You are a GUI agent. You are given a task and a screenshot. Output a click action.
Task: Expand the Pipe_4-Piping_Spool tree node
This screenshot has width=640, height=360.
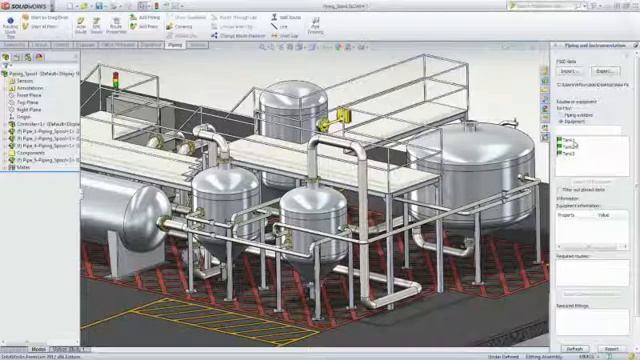5,146
